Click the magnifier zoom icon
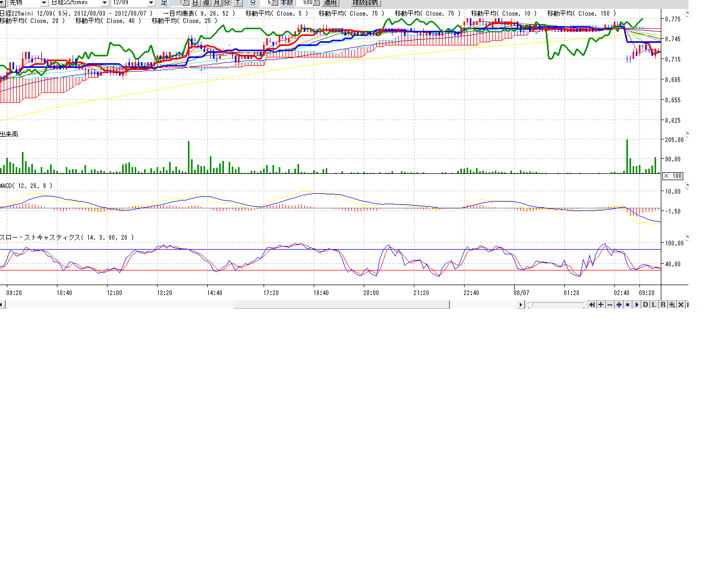The height and width of the screenshot is (588, 713). (672, 304)
